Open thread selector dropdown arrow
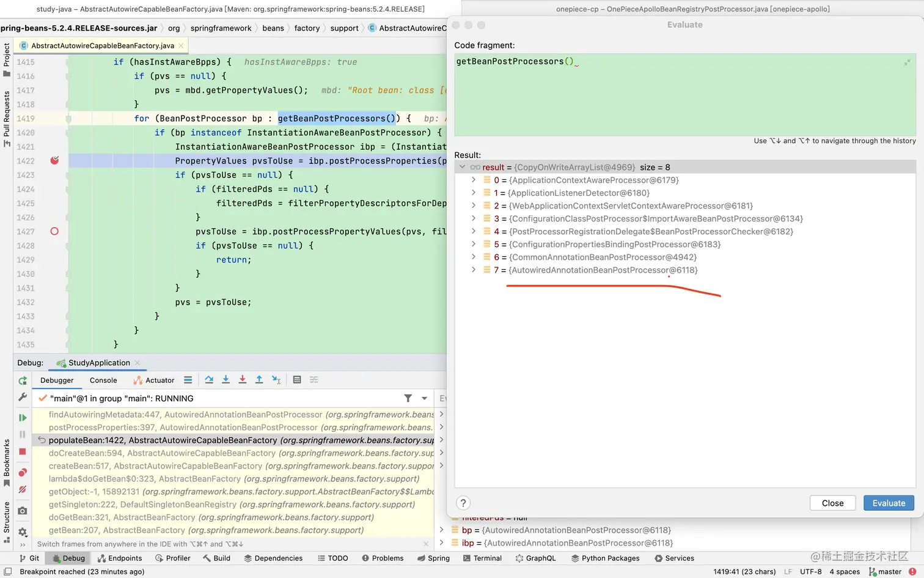924x578 pixels. (x=424, y=398)
